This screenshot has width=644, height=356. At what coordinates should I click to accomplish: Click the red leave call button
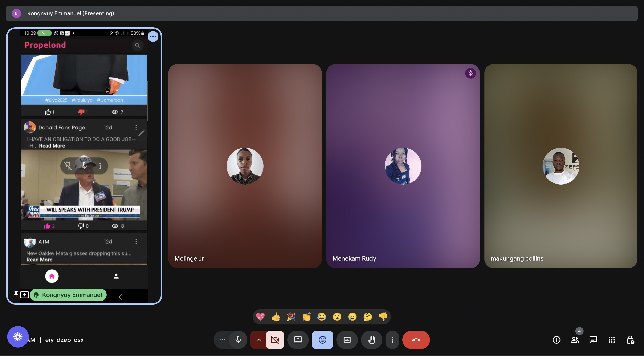416,340
